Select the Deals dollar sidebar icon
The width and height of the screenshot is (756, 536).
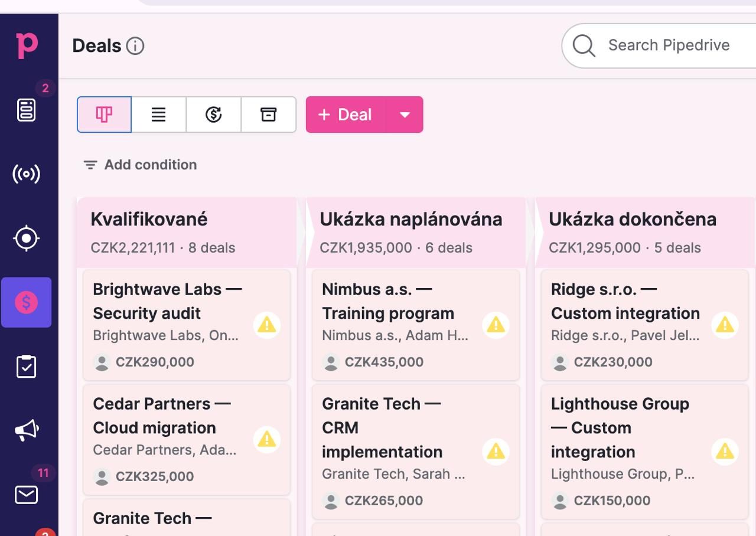(x=27, y=302)
